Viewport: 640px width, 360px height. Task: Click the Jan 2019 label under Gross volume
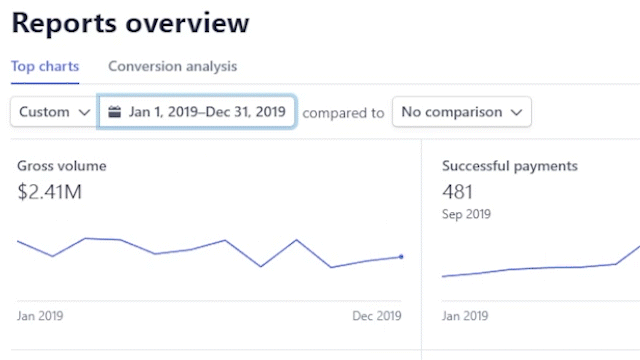tap(40, 316)
